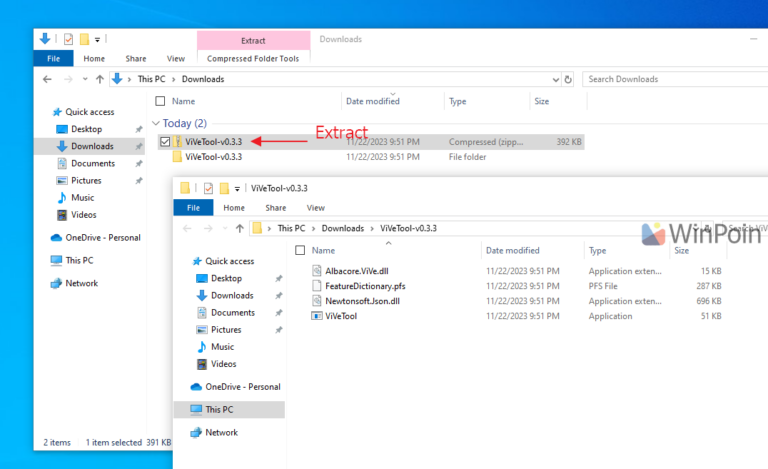Screen dimensions: 768x469
Task: Click This PC in Downloads address bar
Action: 151,79
